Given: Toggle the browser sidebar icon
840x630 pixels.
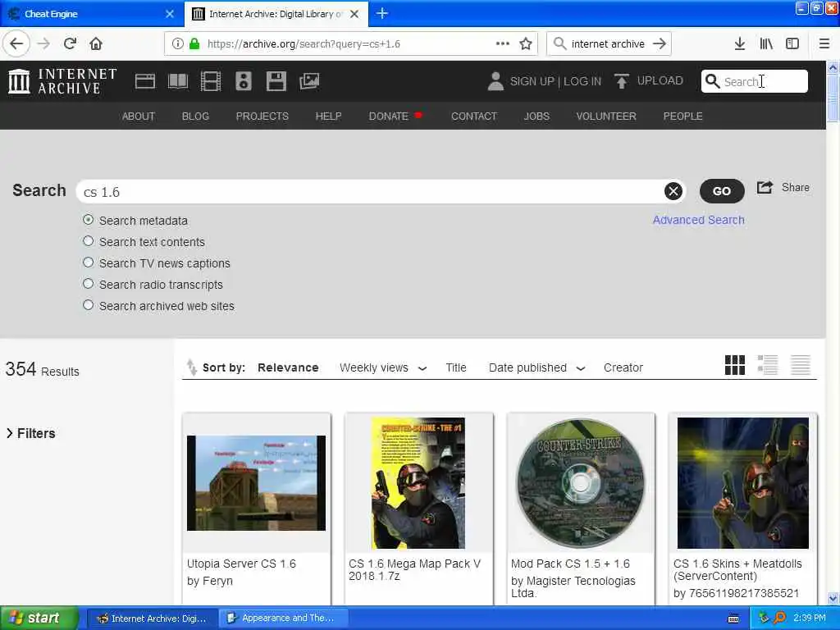Looking at the screenshot, I should click(x=792, y=43).
